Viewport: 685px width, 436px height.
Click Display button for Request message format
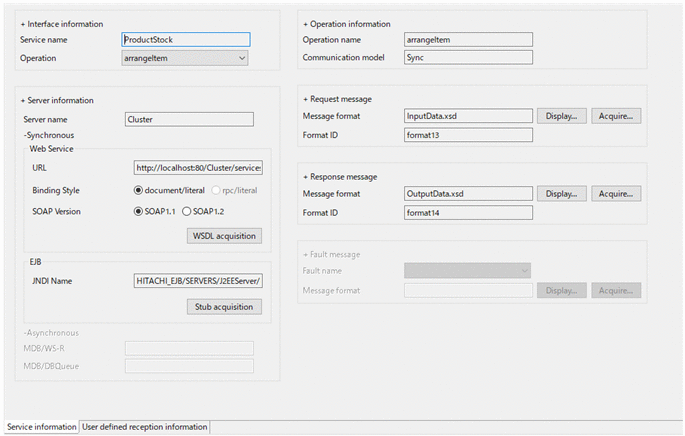[562, 116]
